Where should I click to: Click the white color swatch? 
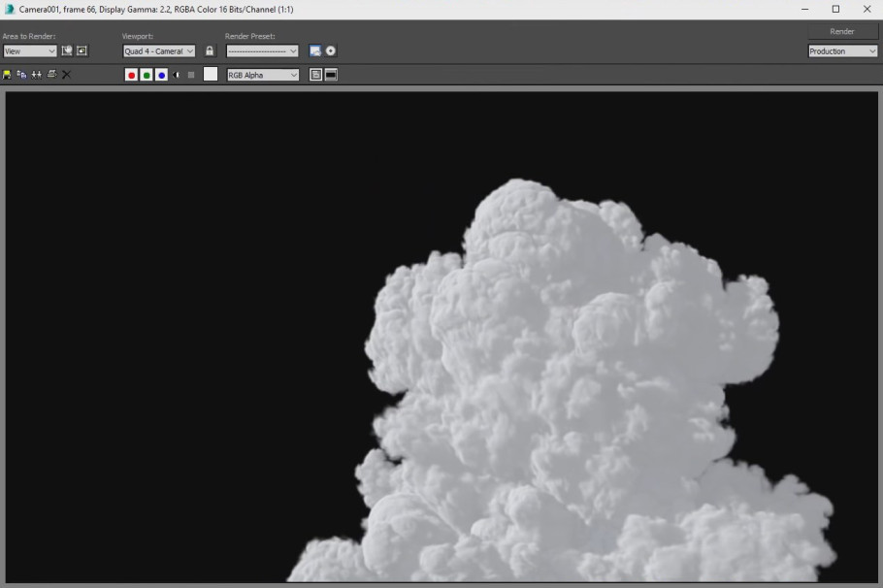[x=210, y=75]
